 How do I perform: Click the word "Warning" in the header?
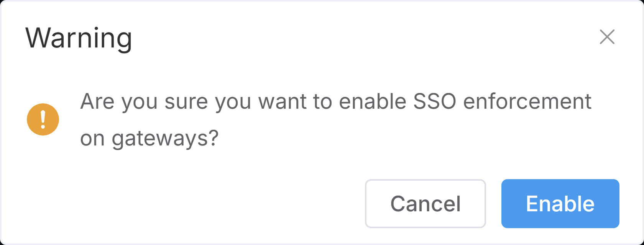[79, 38]
